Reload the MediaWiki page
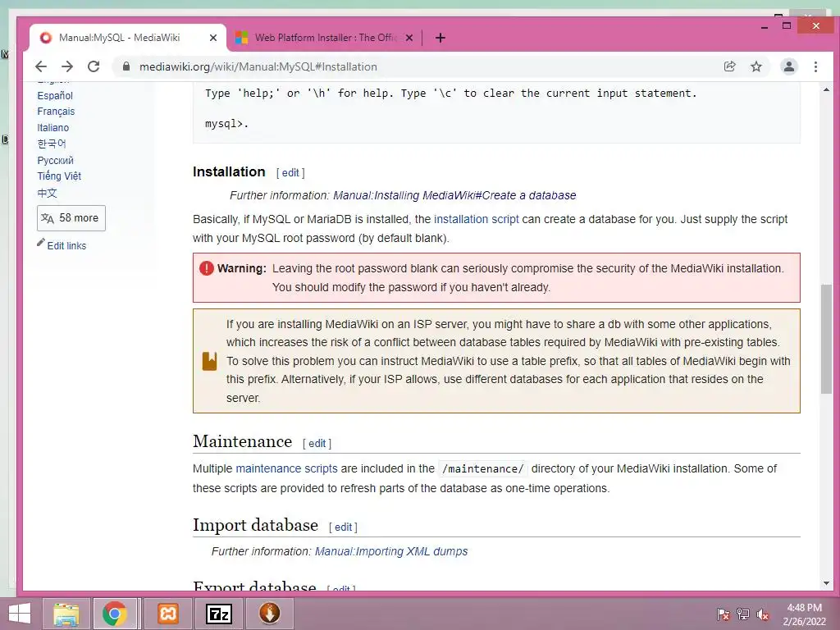This screenshot has width=840, height=630. 94,66
